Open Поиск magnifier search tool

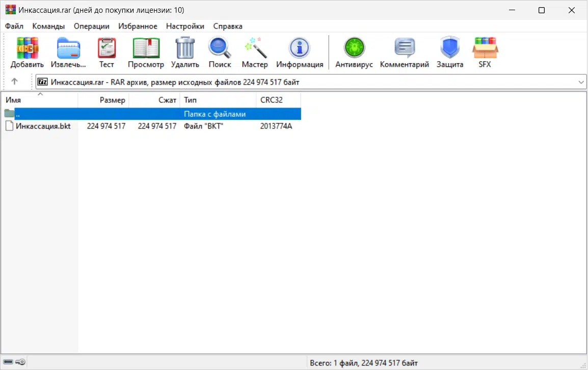tap(220, 48)
